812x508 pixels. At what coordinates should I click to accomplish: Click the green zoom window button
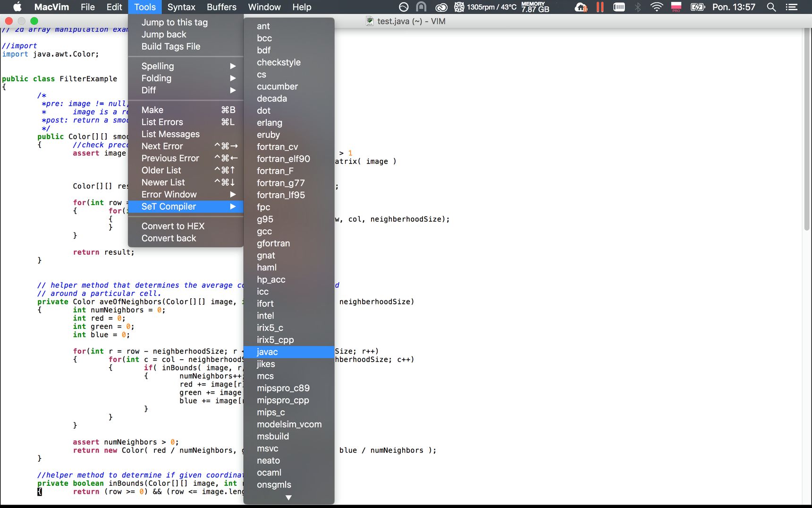[34, 21]
